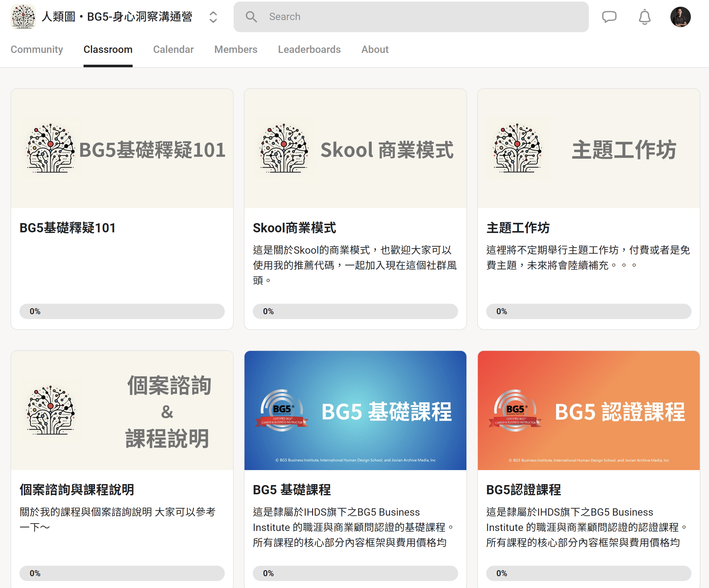Open the 個案諮詢 & 課程說明 thumbnail
Image resolution: width=709 pixels, height=588 pixels.
tap(122, 410)
